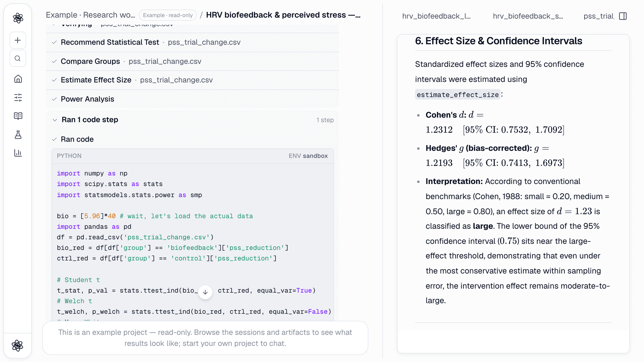Viewport: 644px width, 362px height.
Task: Click the '# Student t' code comment
Action: (78, 280)
